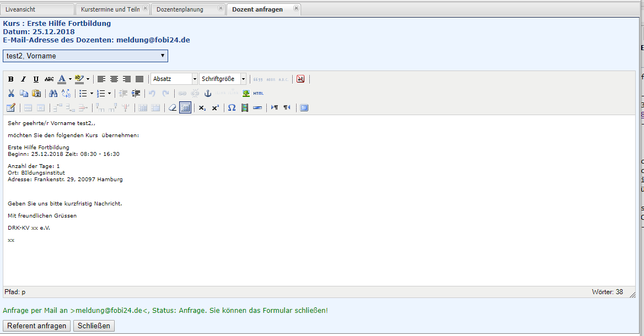Toggle italic text formatting
Image resolution: width=644 pixels, height=336 pixels.
[x=23, y=79]
